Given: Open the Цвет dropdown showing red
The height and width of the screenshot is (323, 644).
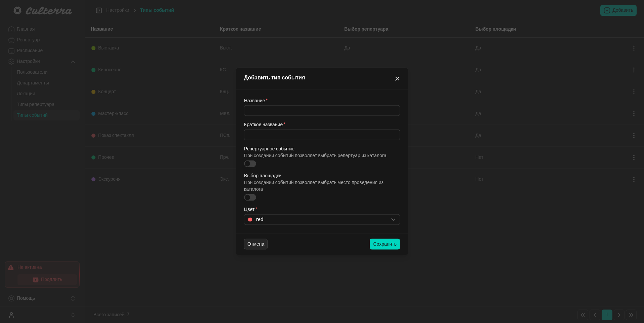Looking at the screenshot, I should (x=322, y=220).
